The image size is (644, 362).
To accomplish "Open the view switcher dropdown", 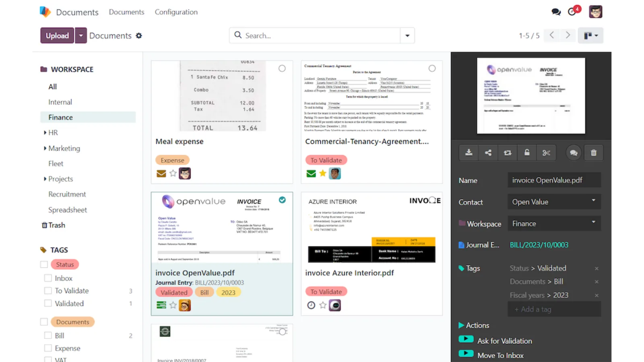I will point(590,35).
